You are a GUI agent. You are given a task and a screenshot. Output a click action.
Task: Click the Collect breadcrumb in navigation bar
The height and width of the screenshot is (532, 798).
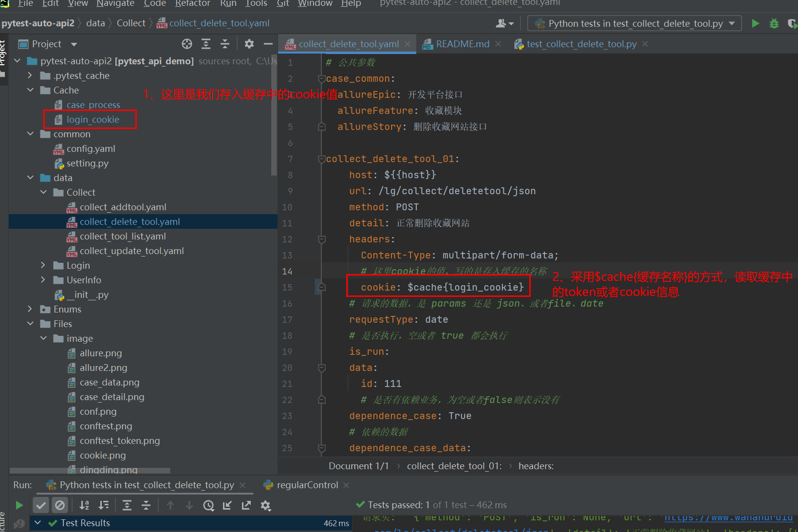point(131,23)
